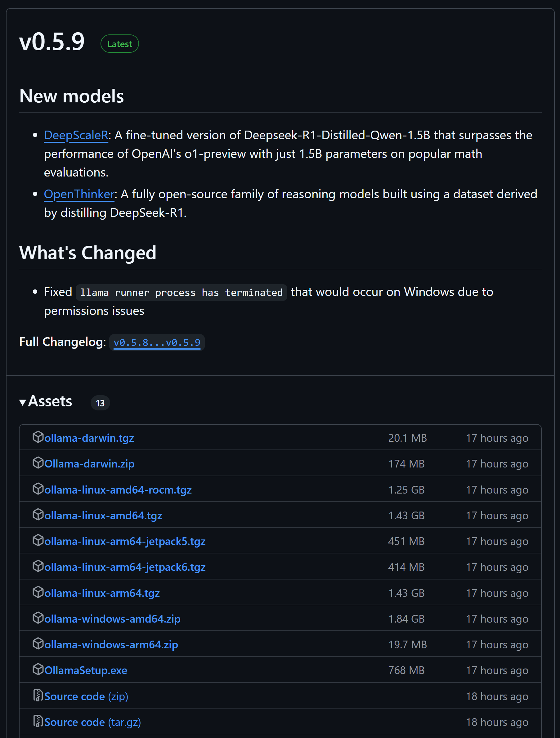Click the package icon beside ollama-windows-amd64.zip
Image resolution: width=560 pixels, height=738 pixels.
38,618
